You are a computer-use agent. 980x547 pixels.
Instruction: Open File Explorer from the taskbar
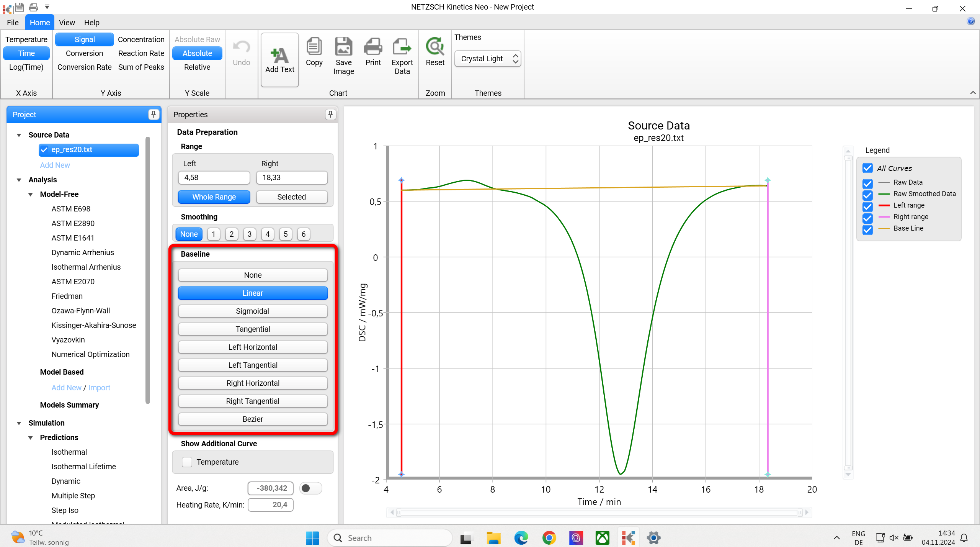[x=493, y=538]
